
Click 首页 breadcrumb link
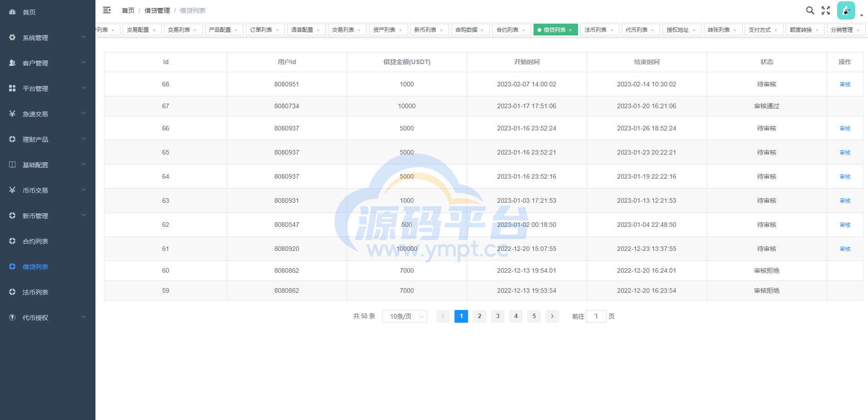pyautogui.click(x=128, y=10)
